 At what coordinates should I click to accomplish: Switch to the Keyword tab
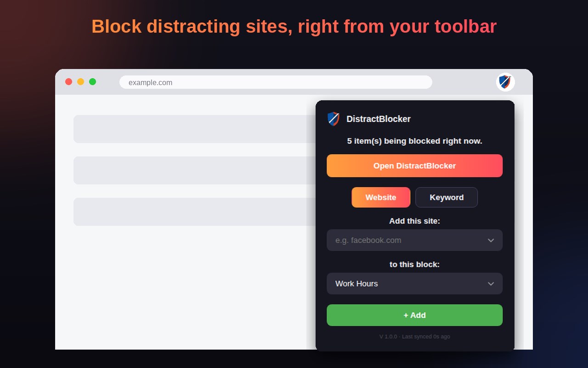447,197
